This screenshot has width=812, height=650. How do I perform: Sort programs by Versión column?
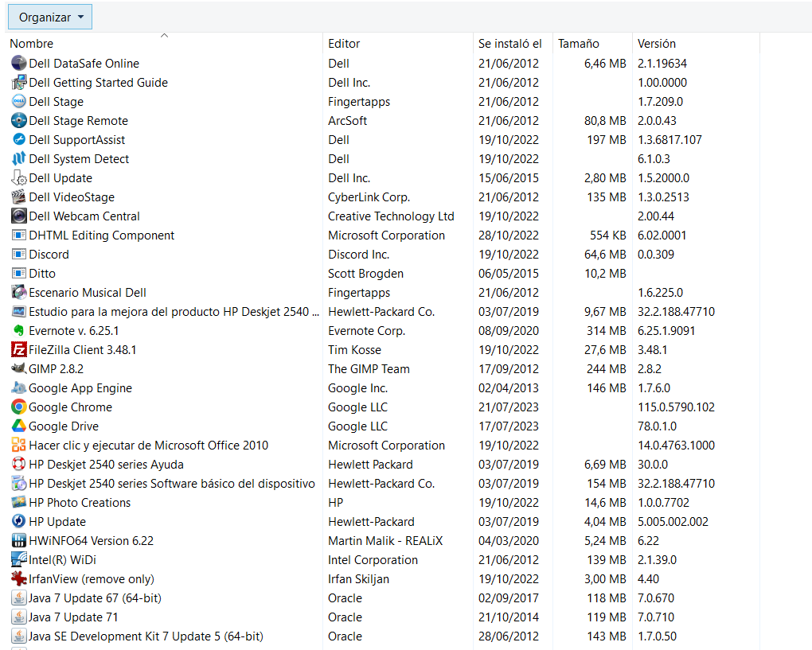(x=657, y=44)
